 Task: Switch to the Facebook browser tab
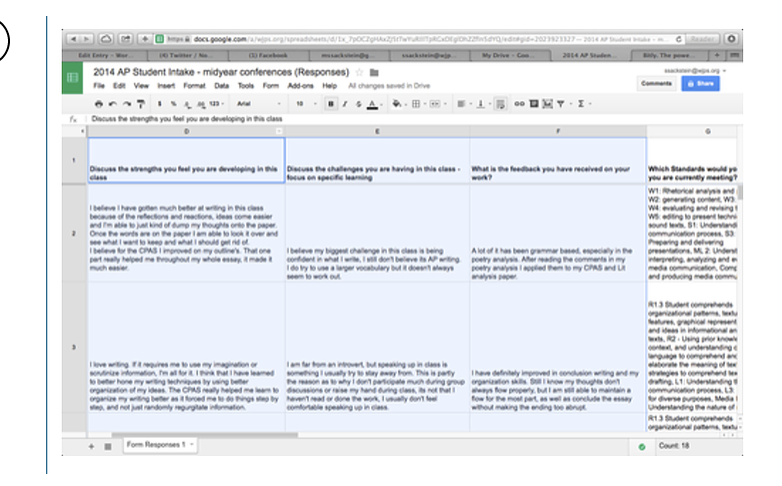tap(268, 55)
